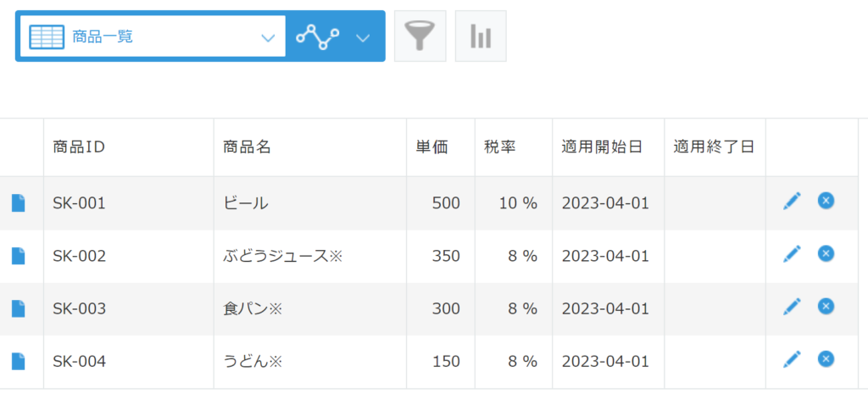This screenshot has height=399, width=868.
Task: Click the table list view icon
Action: 47,37
